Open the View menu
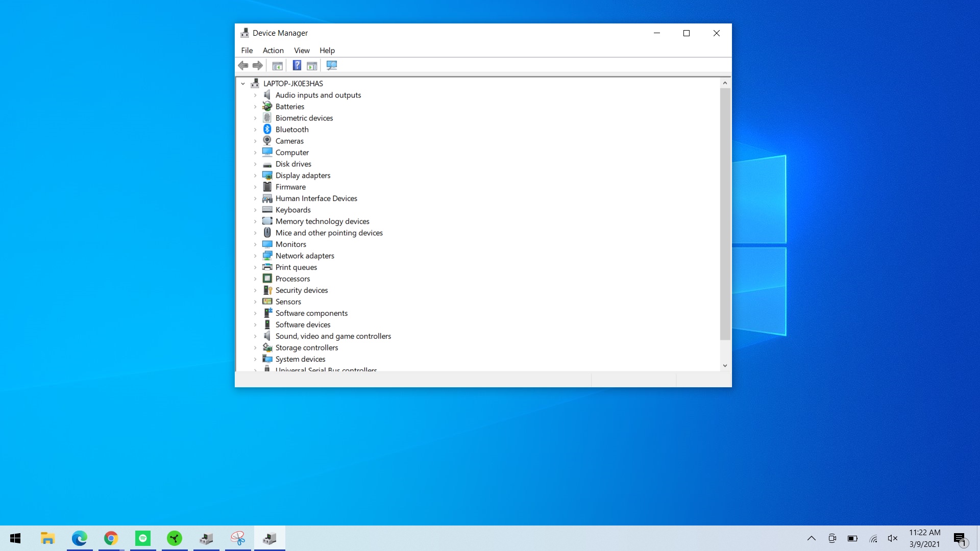 tap(302, 50)
